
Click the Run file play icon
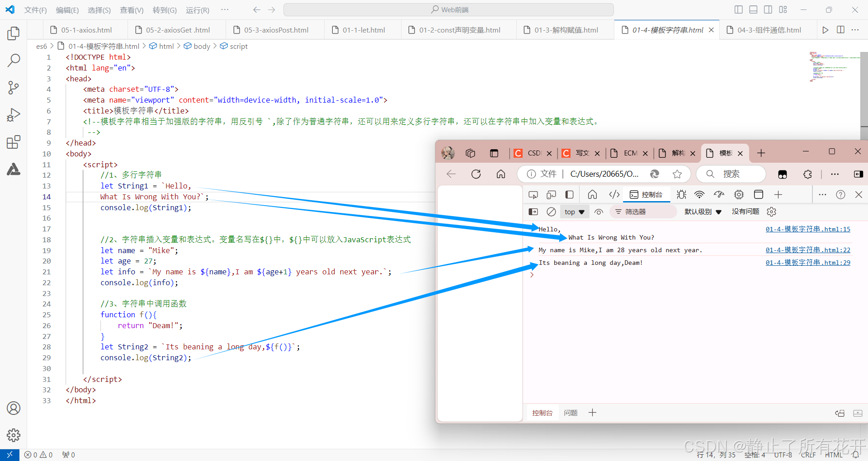826,30
